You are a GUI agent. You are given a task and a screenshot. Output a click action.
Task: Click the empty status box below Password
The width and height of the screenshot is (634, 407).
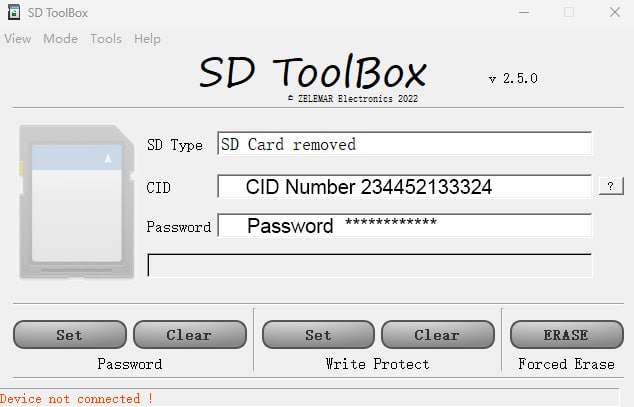pyautogui.click(x=370, y=266)
